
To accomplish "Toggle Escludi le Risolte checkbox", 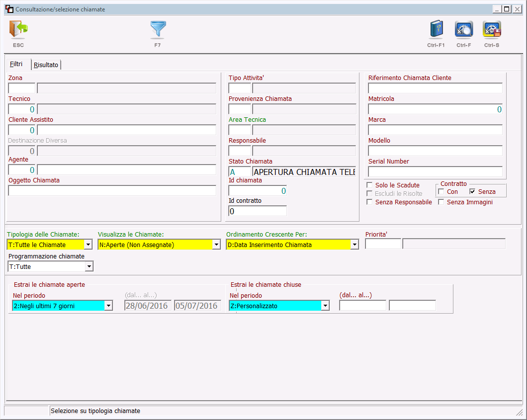I will pos(369,193).
